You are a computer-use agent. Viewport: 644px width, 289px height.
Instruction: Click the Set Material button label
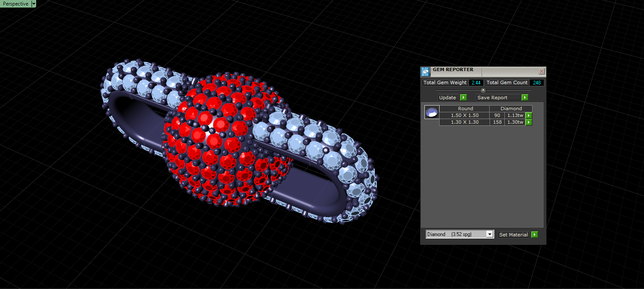coord(514,235)
